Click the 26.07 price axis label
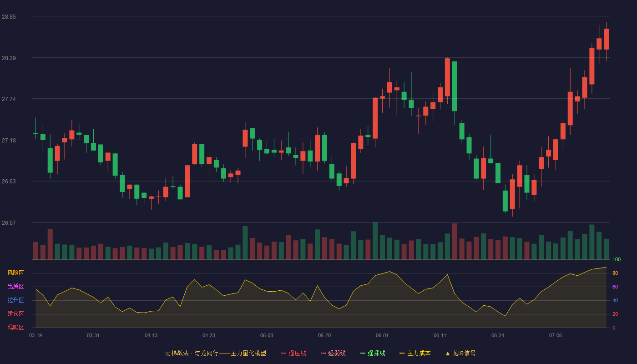Viewport: 637px width, 364px height. point(9,222)
